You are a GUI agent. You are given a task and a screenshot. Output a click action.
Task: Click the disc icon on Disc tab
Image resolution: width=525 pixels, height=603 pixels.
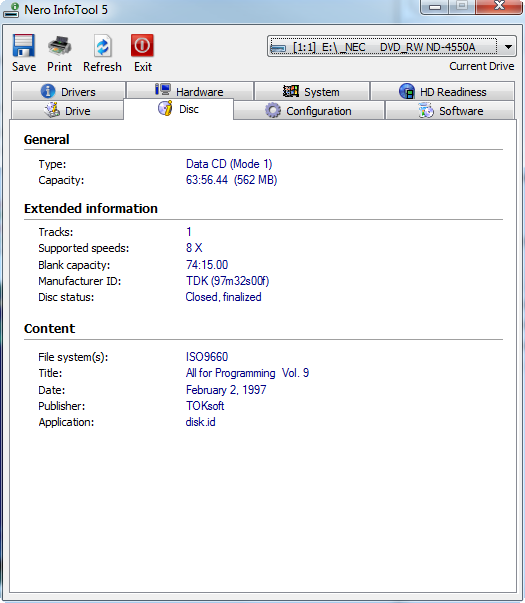165,108
